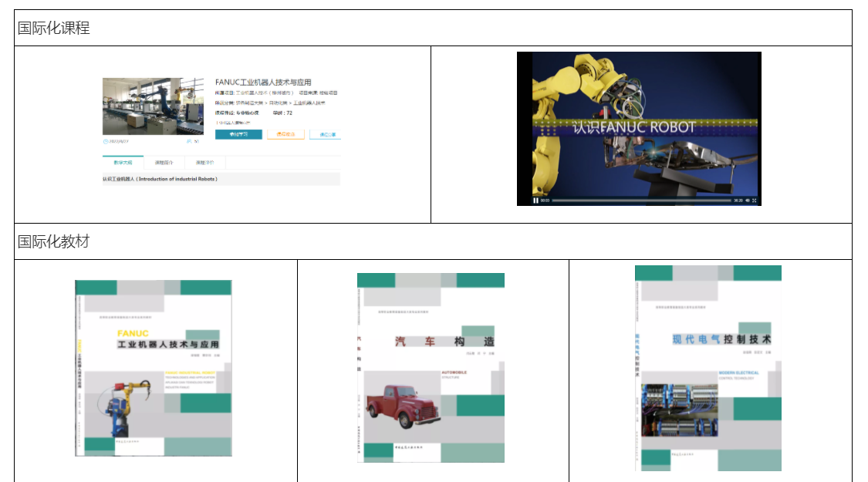This screenshot has width=868, height=482.
Task: Open the FANUC ROBOT video frame
Action: point(639,128)
